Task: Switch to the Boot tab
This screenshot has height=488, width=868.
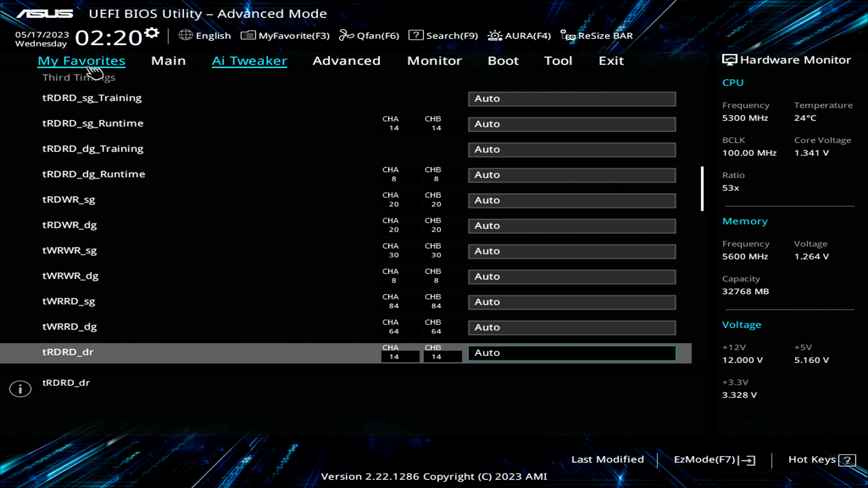Action: (x=503, y=61)
